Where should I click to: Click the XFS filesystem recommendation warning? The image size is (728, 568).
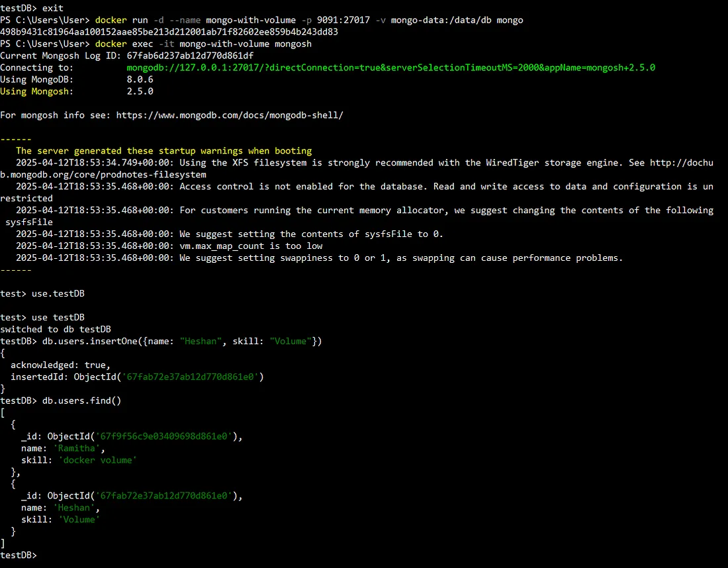[x=357, y=169]
